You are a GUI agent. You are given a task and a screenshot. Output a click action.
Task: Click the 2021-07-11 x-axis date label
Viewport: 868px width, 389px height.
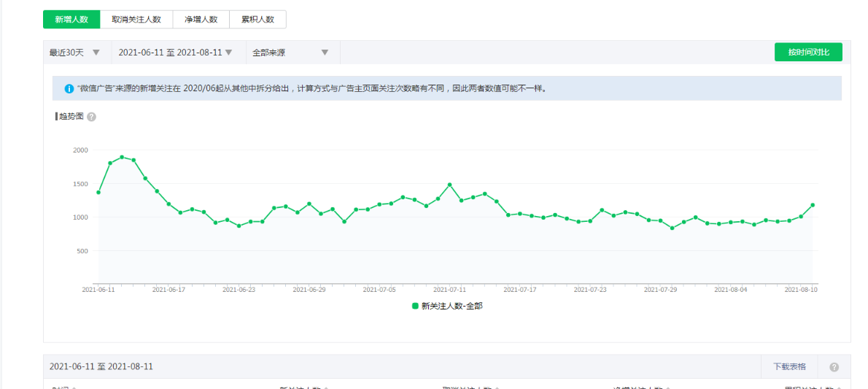449,290
